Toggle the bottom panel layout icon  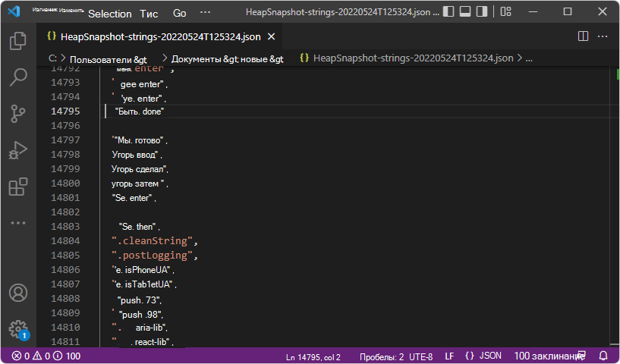click(x=465, y=11)
